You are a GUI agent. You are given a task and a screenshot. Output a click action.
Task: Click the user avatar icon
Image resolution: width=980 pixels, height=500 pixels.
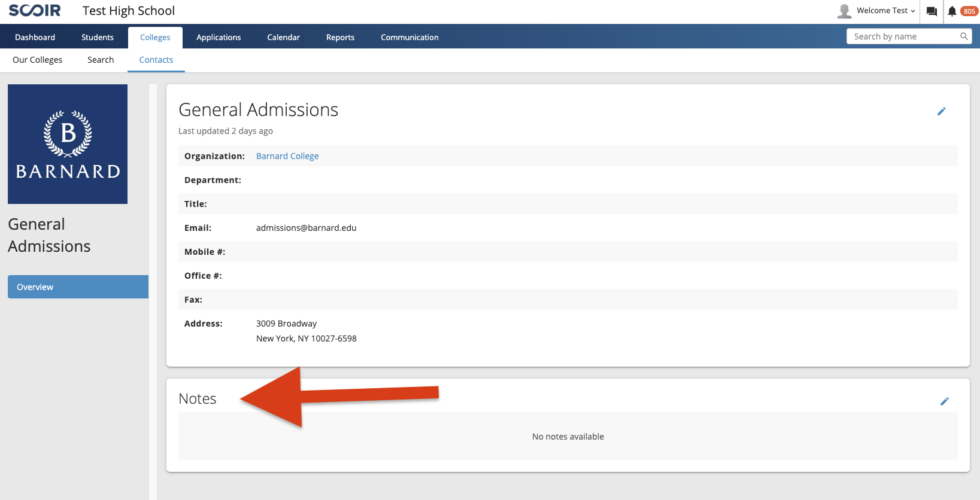[x=844, y=11]
